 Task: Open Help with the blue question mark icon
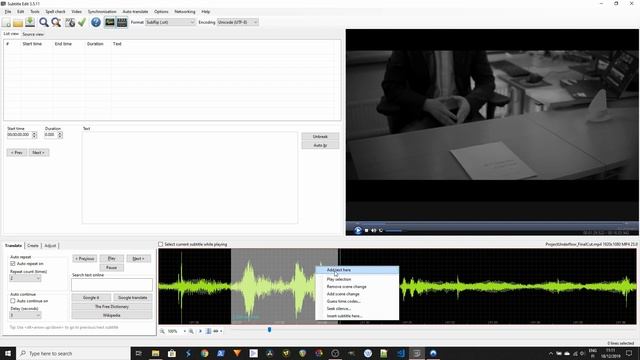point(96,22)
